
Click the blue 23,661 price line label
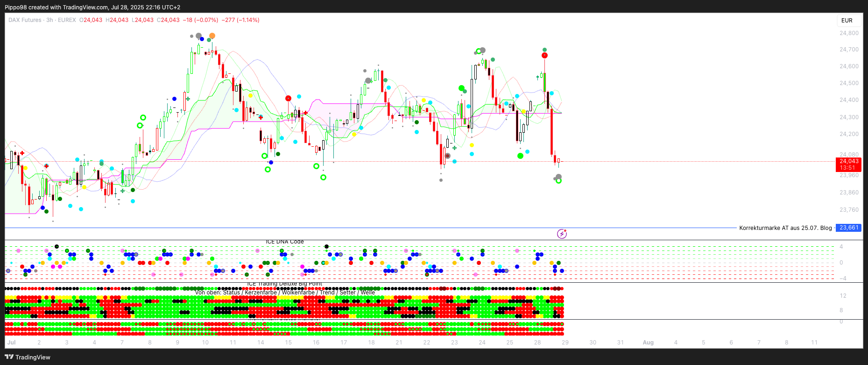(x=848, y=228)
